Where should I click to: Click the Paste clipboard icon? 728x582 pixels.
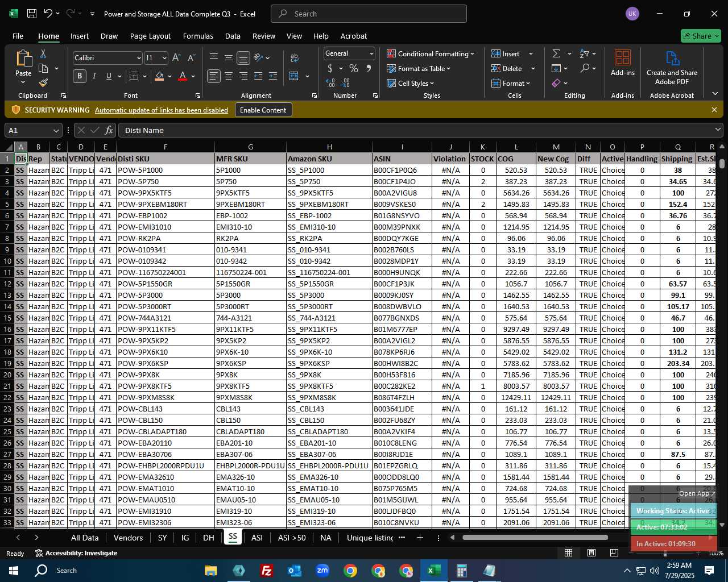[23, 59]
